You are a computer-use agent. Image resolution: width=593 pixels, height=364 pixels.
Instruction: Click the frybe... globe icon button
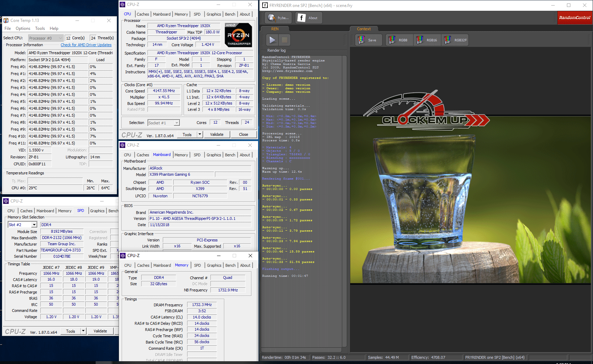[x=279, y=18]
